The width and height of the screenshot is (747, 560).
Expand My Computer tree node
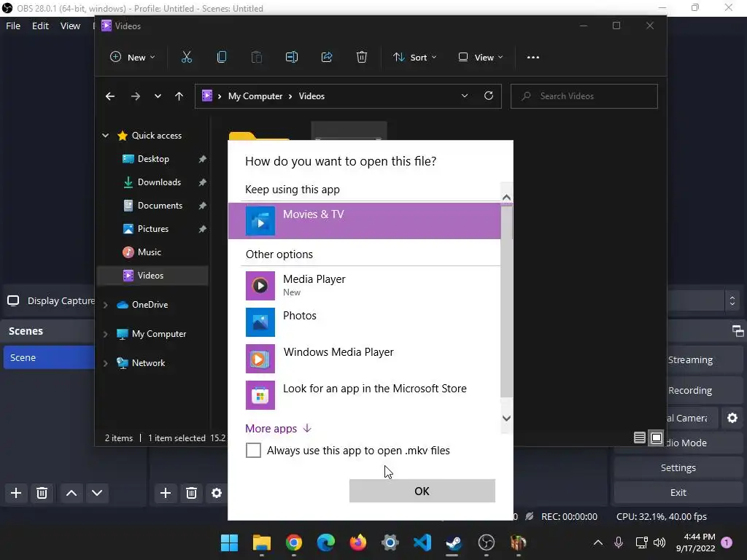(105, 334)
